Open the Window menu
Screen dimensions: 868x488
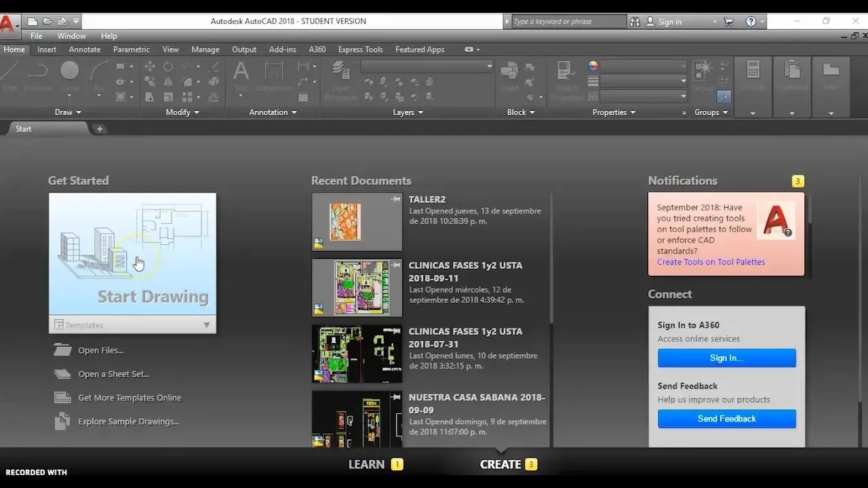(71, 36)
